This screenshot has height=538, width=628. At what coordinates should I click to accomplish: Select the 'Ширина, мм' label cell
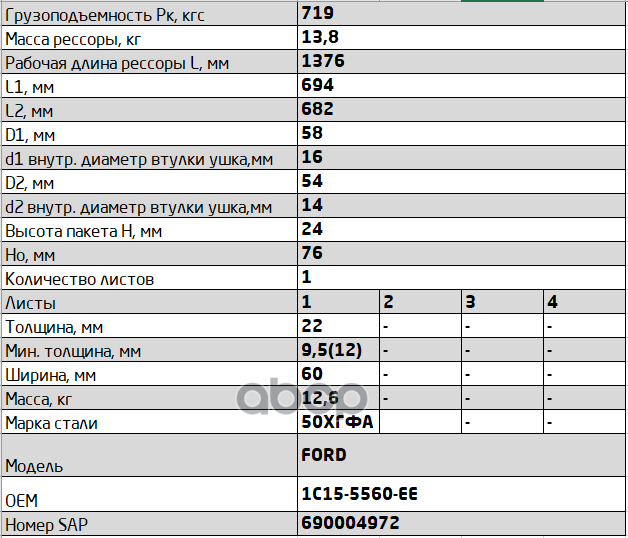[149, 375]
